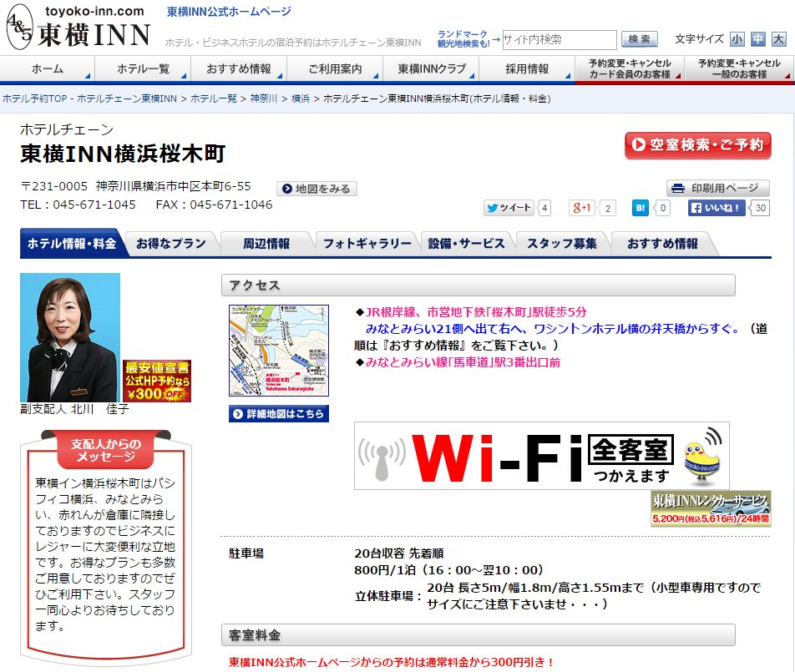Click the 20台収容 先着順 text
Screen dimensions: 795x672
399,553
